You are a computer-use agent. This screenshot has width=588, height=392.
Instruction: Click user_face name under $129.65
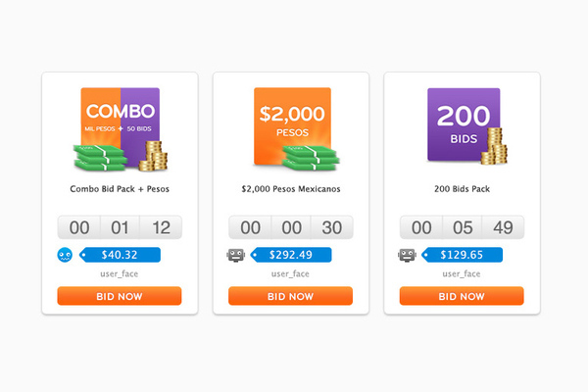coord(462,273)
